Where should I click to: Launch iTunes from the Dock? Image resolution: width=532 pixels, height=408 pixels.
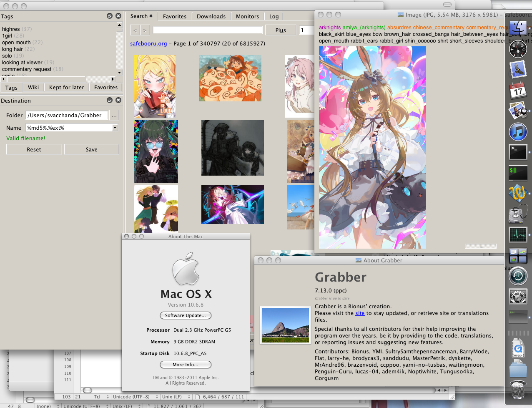point(518,132)
